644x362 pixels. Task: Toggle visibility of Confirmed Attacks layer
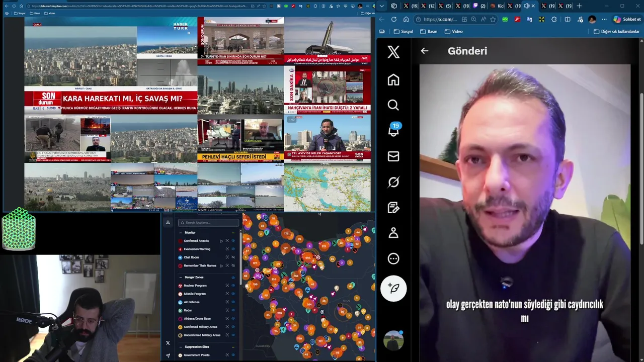click(233, 241)
